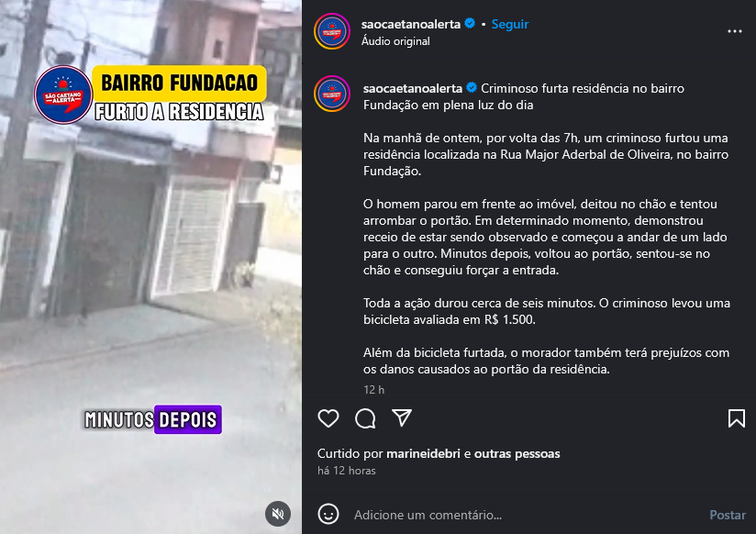The height and width of the screenshot is (534, 756).
Task: Click the Seguir follow link
Action: pyautogui.click(x=509, y=24)
